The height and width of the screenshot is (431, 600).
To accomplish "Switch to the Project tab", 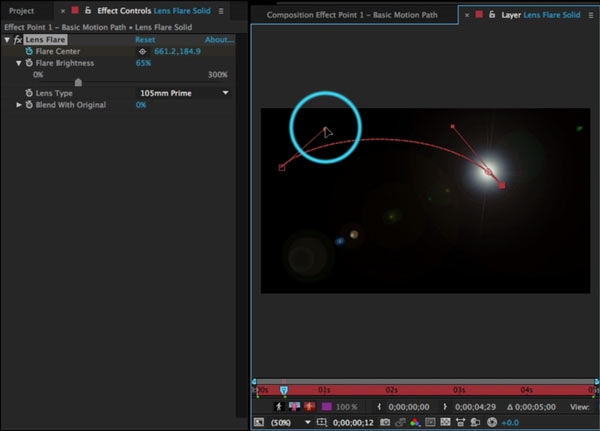I will (x=21, y=11).
